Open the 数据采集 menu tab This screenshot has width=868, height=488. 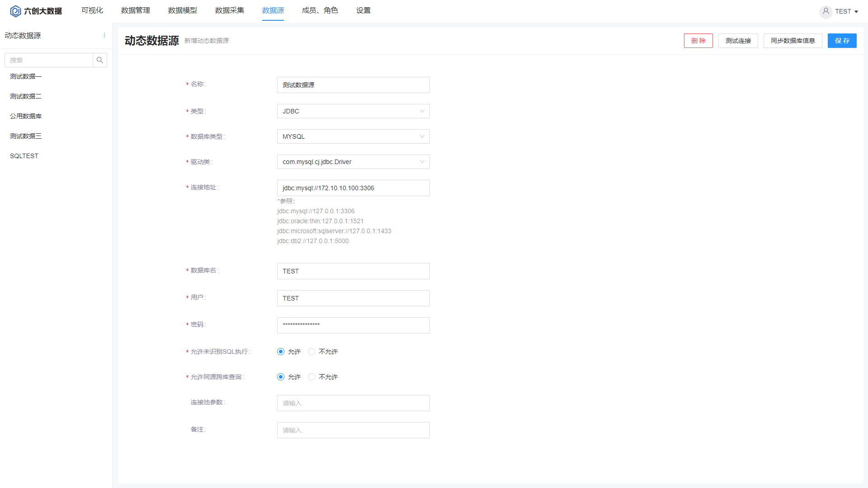coord(229,10)
